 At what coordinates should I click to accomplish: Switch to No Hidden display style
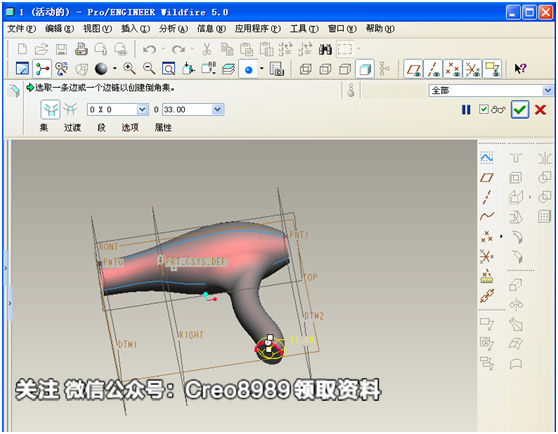click(x=345, y=69)
